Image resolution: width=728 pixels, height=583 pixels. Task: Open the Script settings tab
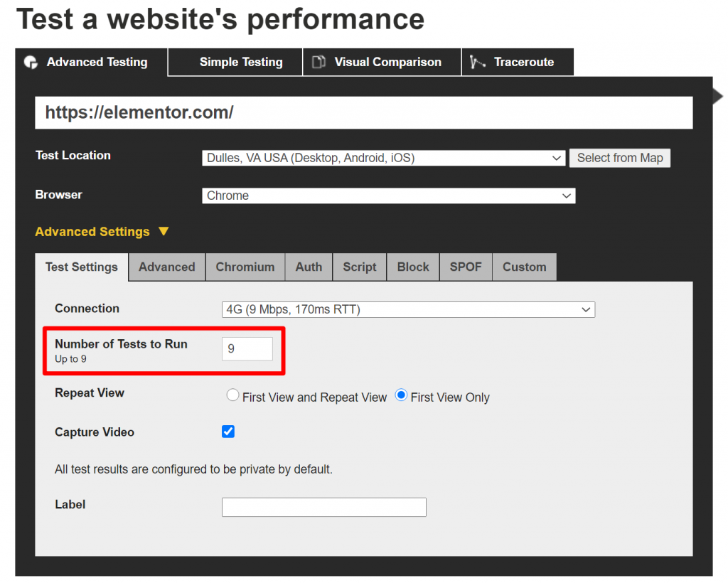pos(359,267)
